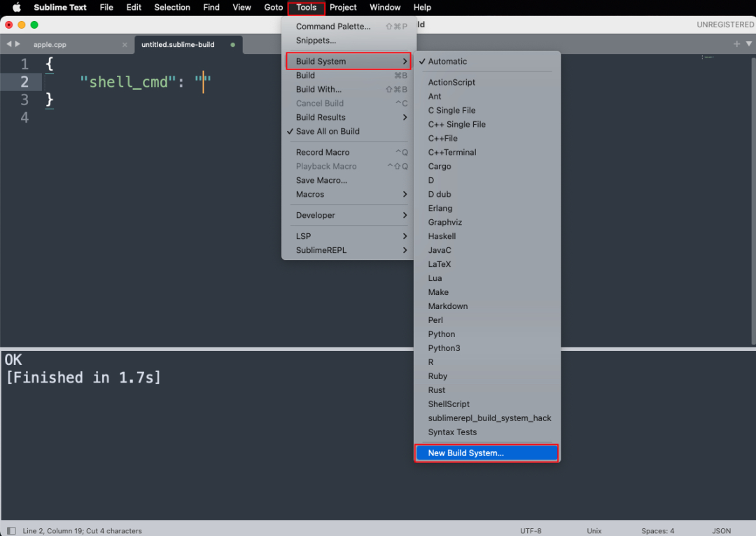Open the File menu
This screenshot has width=756, height=536.
[106, 7]
